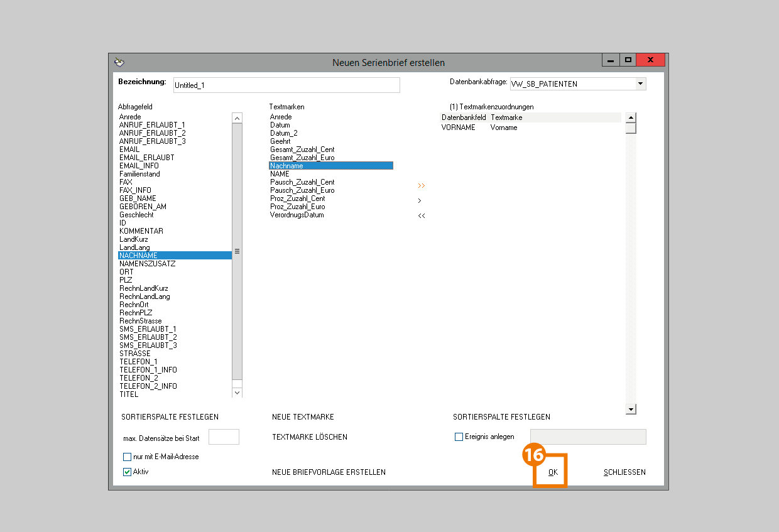Select Geehrt in the Textmarken list
Image resolution: width=779 pixels, height=532 pixels.
click(280, 141)
